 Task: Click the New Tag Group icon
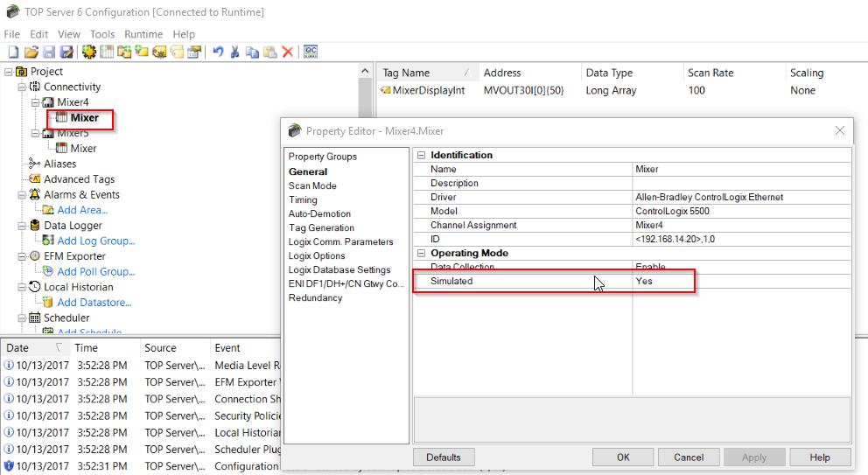pyautogui.click(x=124, y=52)
